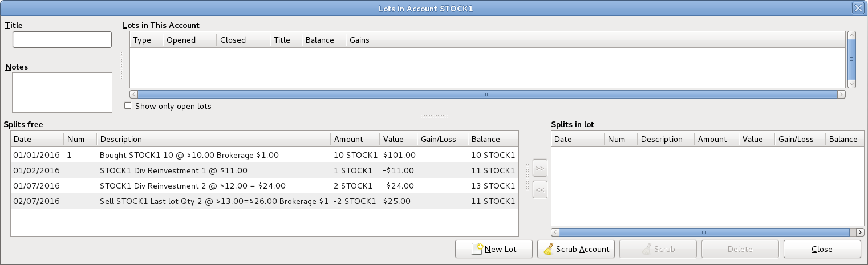Image resolution: width=868 pixels, height=265 pixels.
Task: Click the >> move split into lot arrow
Action: 540,168
